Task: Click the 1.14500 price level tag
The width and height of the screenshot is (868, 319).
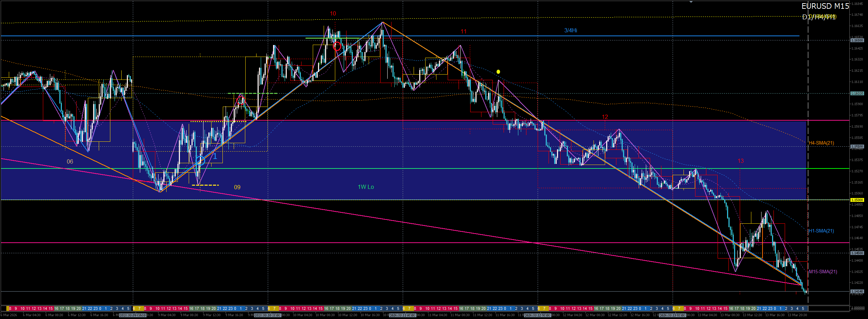Action: click(x=857, y=253)
